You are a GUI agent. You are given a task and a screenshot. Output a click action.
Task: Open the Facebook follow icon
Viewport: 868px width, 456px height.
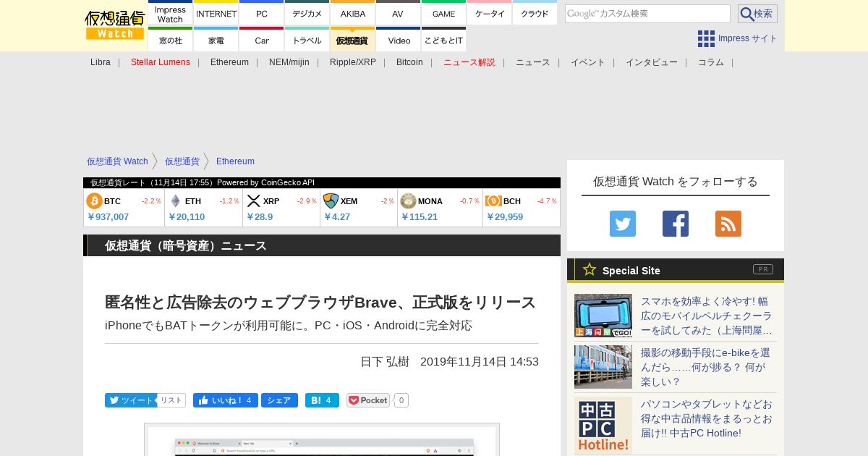[x=676, y=224]
